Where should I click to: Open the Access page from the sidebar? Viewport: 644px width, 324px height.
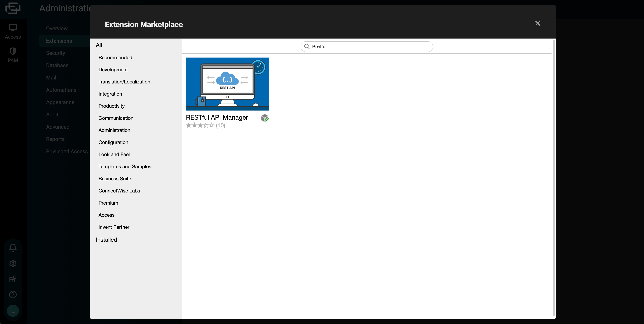(x=13, y=31)
